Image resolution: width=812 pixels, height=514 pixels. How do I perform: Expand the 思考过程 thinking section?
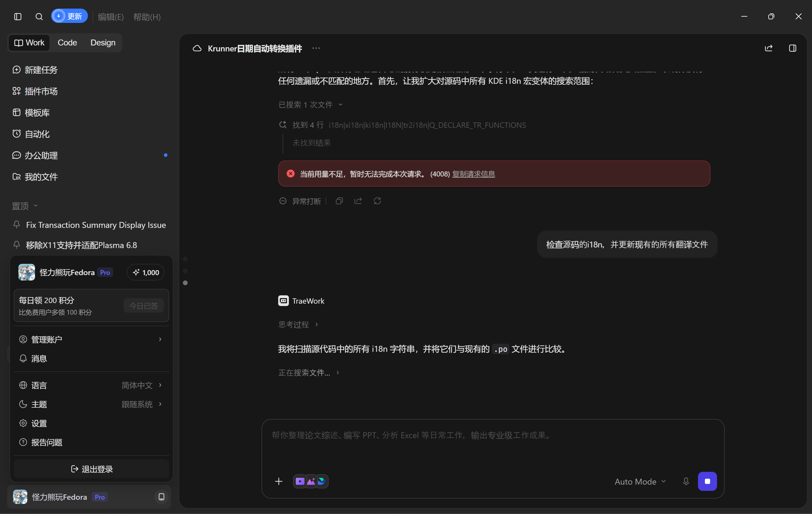pyautogui.click(x=298, y=324)
